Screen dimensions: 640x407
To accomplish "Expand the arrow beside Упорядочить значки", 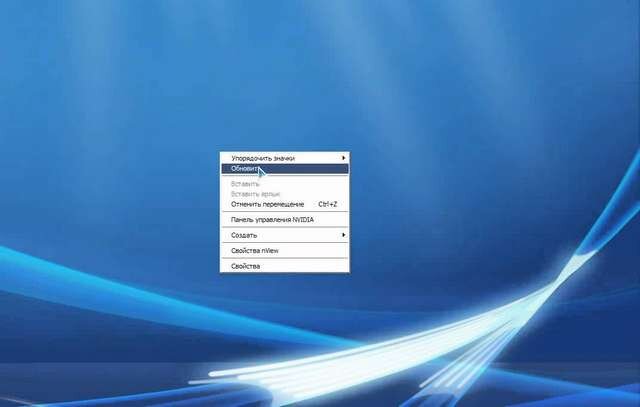I will [344, 158].
